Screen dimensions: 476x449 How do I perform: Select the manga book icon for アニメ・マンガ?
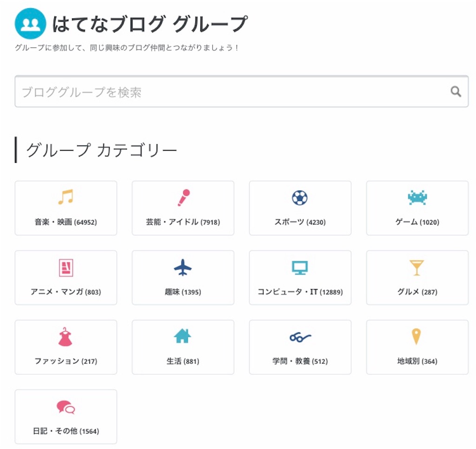tap(66, 267)
